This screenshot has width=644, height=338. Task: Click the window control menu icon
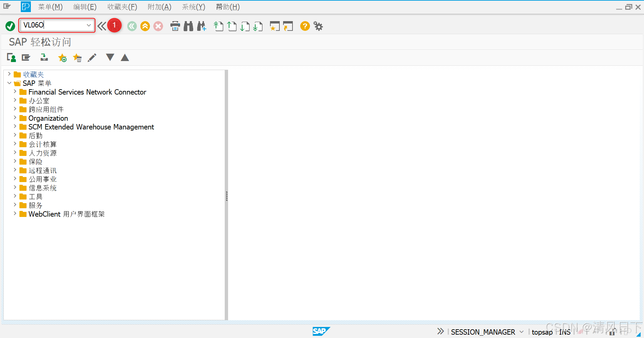click(x=7, y=6)
